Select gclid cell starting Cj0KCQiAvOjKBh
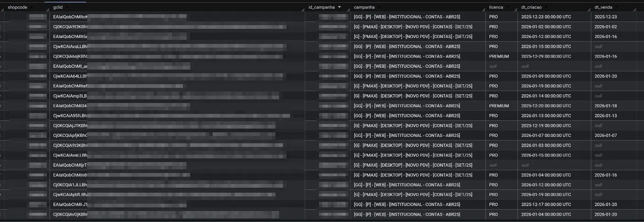This screenshot has height=222, width=644. point(177,214)
